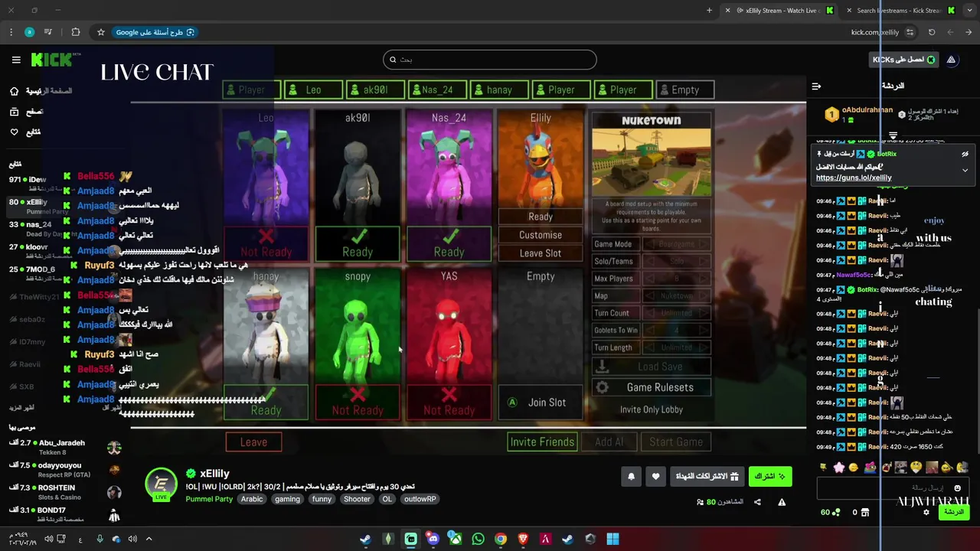980x551 pixels.
Task: Click xEllily streamer avatar
Action: coord(162,484)
